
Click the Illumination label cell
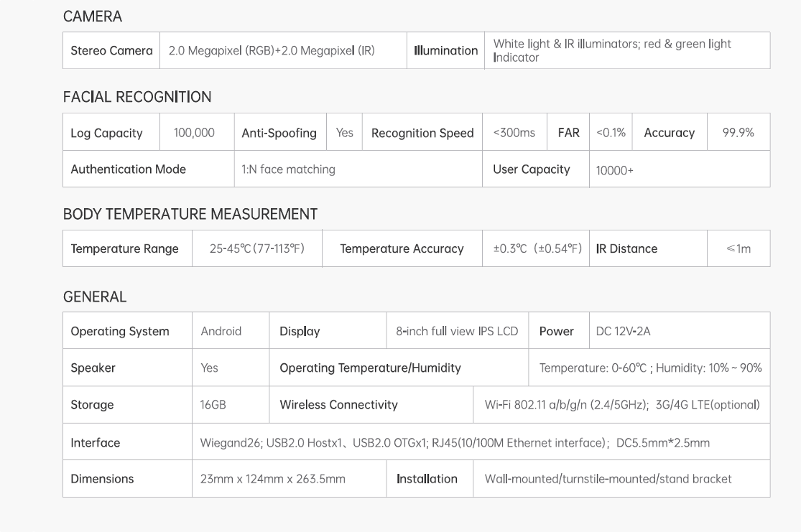coord(445,50)
